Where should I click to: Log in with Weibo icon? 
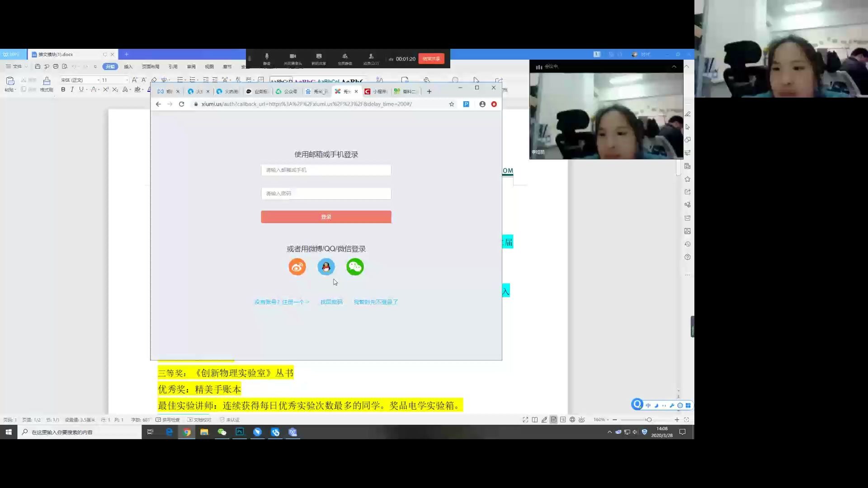[x=297, y=267]
